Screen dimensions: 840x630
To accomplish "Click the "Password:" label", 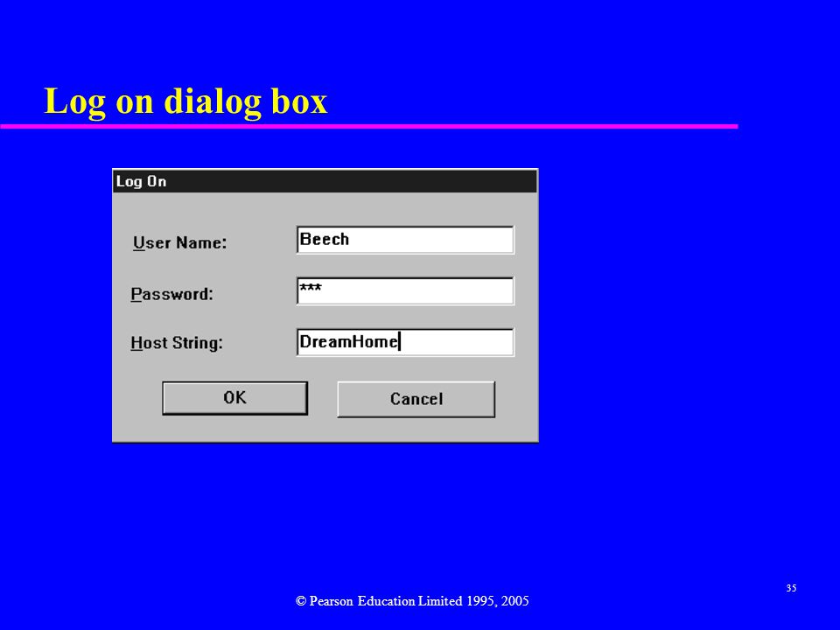I will tap(172, 294).
